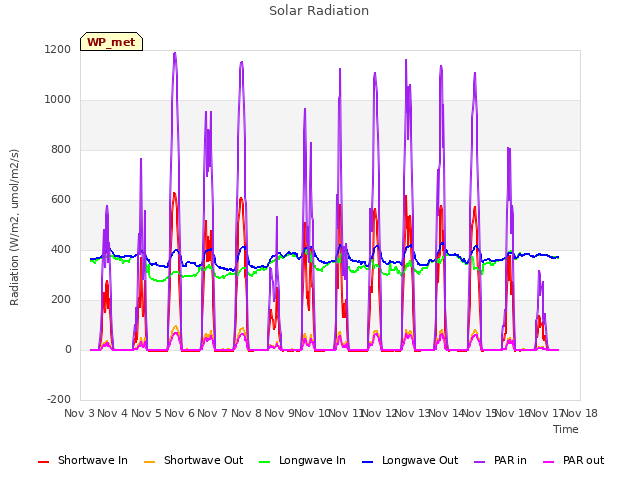Click the Nov 3 x-axis tick label
This screenshot has width=640, height=480.
click(x=79, y=413)
